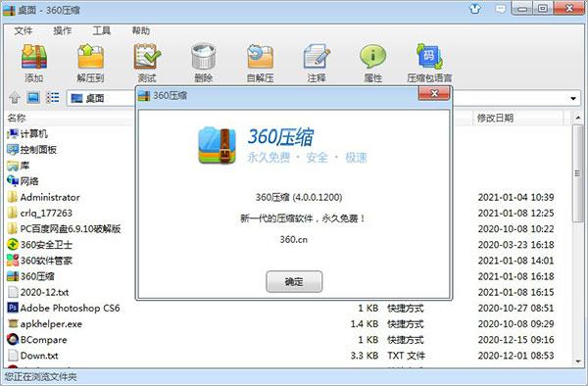588x386 pixels.
Task: Click the feedback message icon in title bar
Action: coord(500,9)
